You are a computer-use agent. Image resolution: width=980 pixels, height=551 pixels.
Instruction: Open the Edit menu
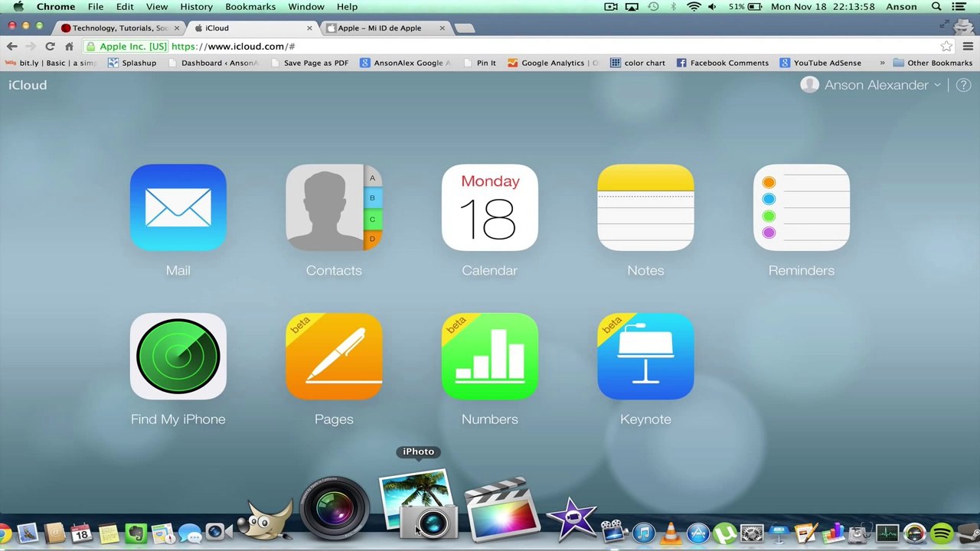tap(125, 7)
